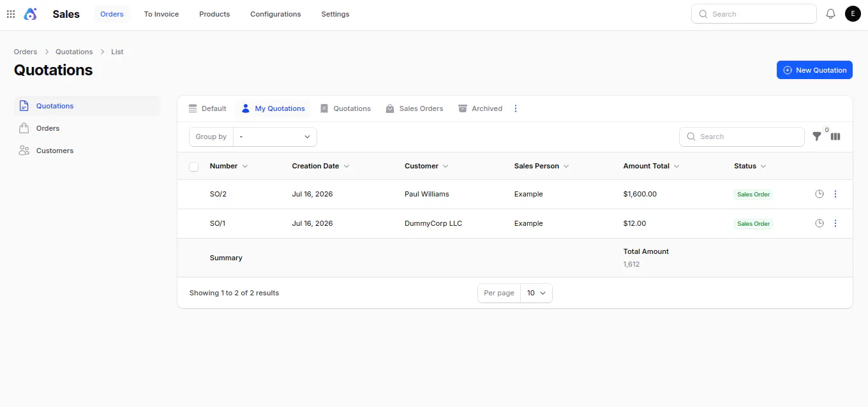Open the user avatar menu
The image size is (868, 407).
[x=853, y=14]
